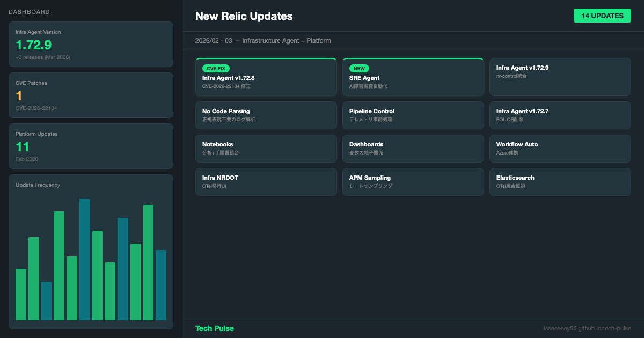Select the Workflow Auto card

click(560, 149)
